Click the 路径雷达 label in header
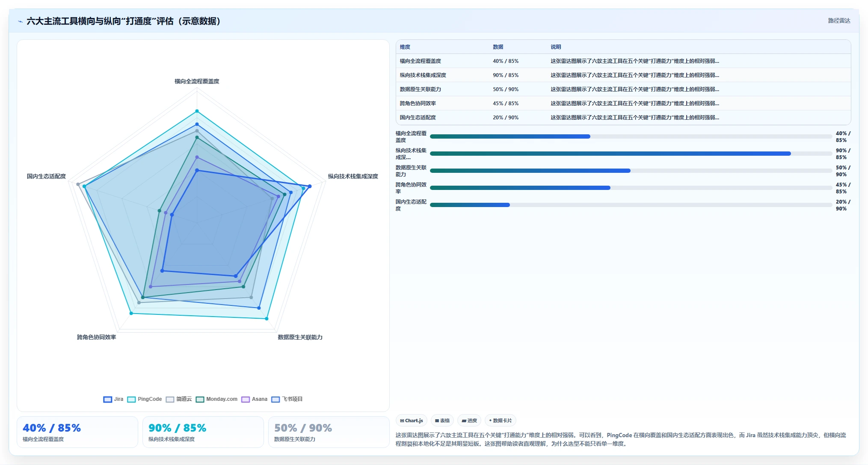This screenshot has height=465, width=868. [x=839, y=21]
